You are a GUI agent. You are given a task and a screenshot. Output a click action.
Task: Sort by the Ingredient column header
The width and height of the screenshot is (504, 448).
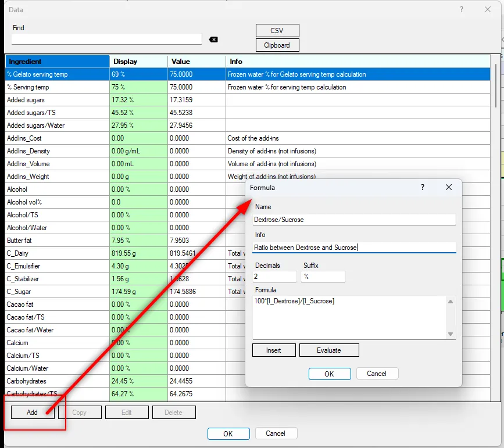point(58,62)
